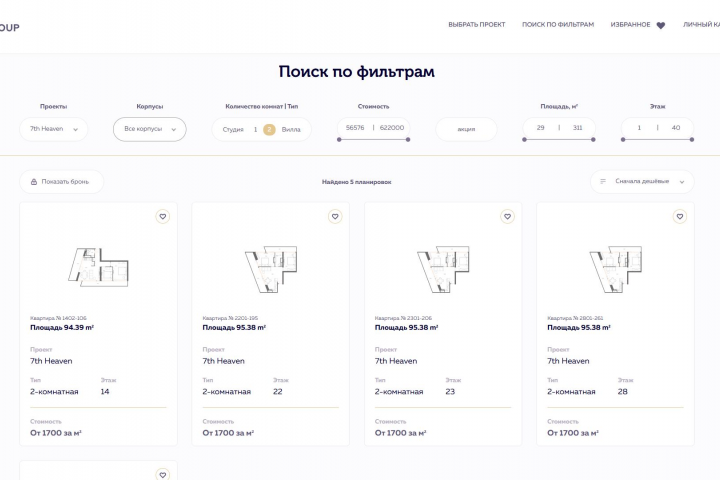
Task: Click the left handle of Этаж slider
Action: [623, 140]
